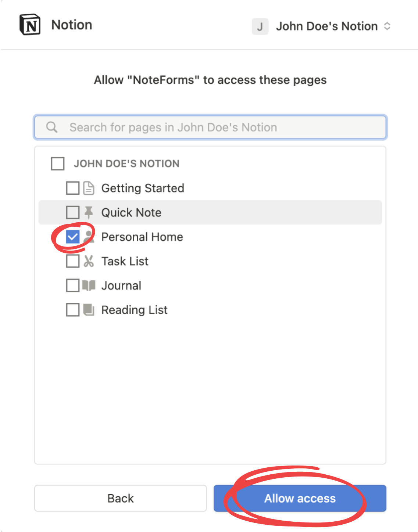Click the Allow access button
Viewport: 418px width, 532px height.
(x=300, y=498)
